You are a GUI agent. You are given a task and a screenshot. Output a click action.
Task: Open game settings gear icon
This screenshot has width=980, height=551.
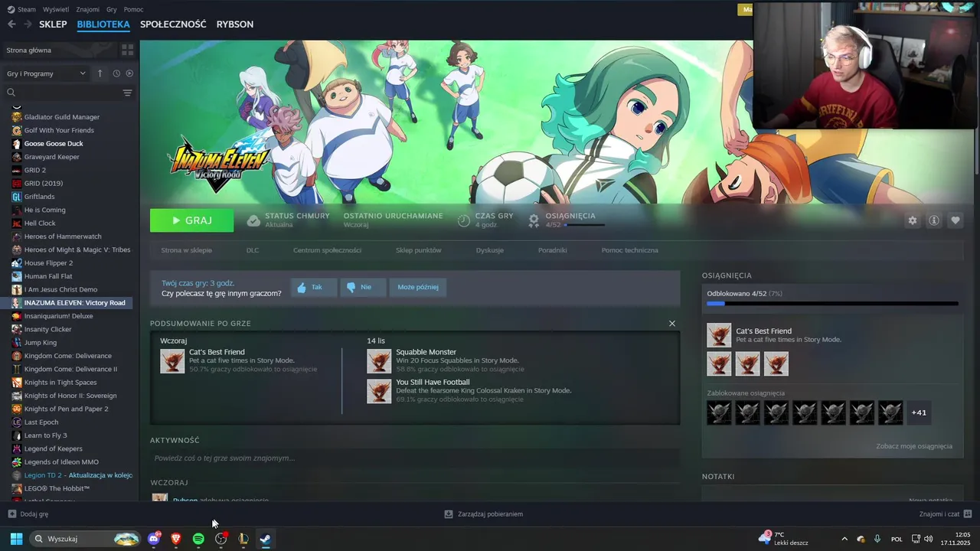tap(912, 220)
